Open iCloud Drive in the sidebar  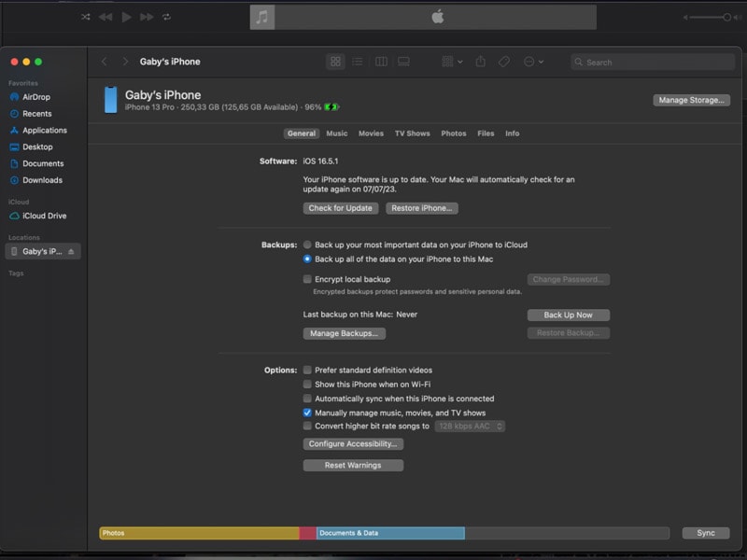click(x=44, y=216)
